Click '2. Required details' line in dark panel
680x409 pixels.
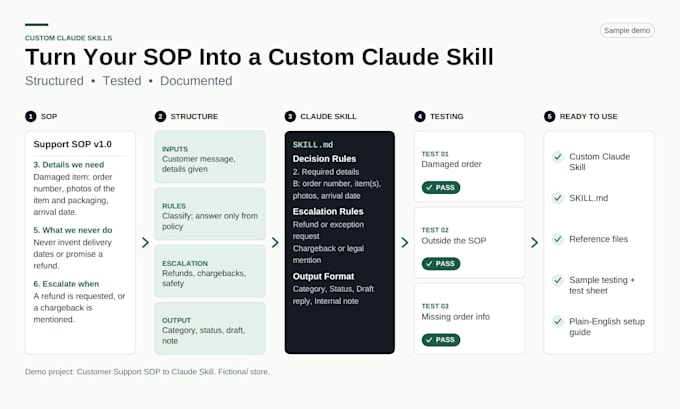pos(326,172)
